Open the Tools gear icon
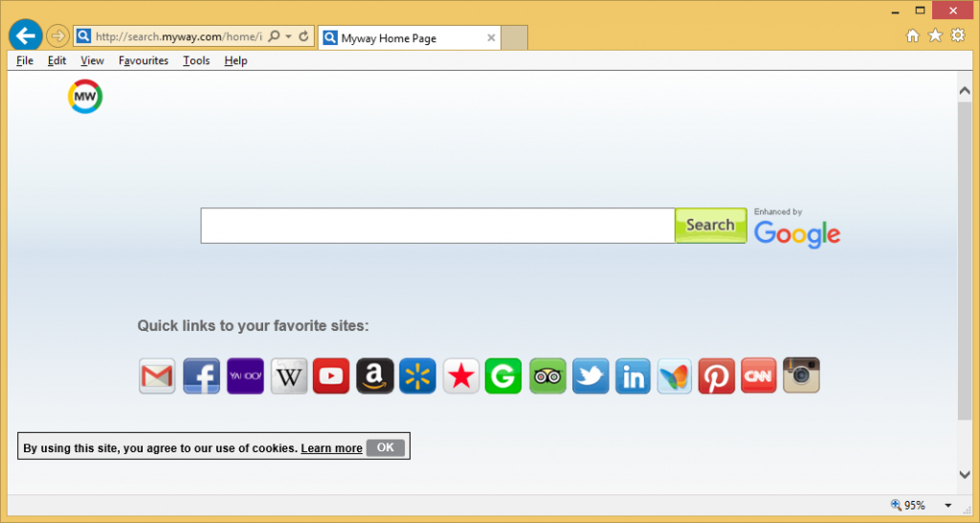The height and width of the screenshot is (523, 980). tap(957, 35)
